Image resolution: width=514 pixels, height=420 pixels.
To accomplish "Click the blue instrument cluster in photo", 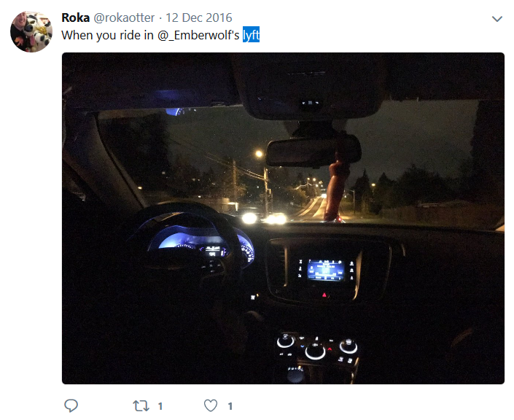I will [200, 244].
